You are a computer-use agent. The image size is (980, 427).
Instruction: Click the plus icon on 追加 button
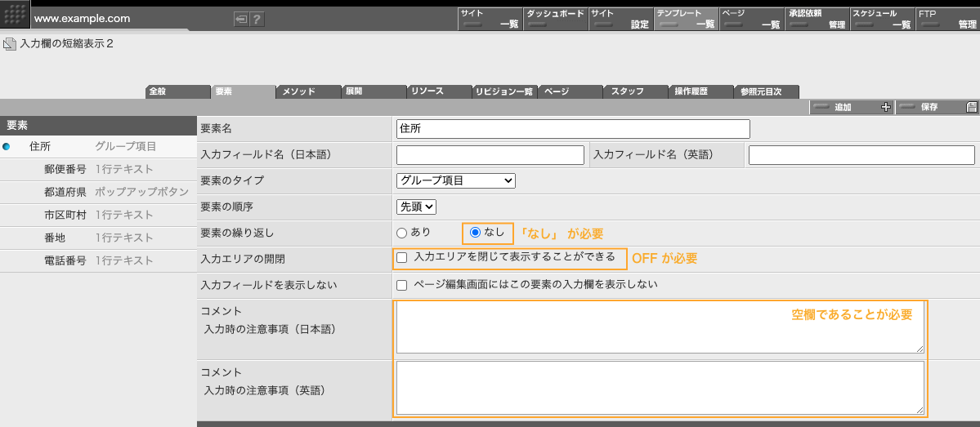[885, 107]
